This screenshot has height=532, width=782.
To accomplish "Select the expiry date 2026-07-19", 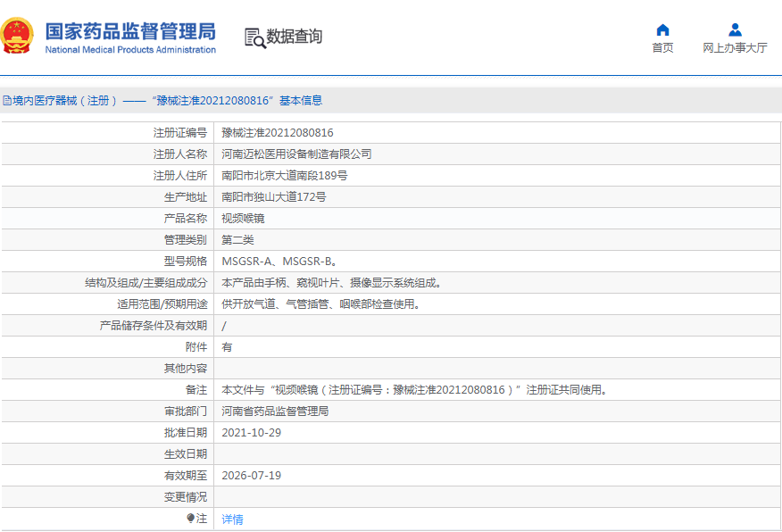I will coord(252,476).
